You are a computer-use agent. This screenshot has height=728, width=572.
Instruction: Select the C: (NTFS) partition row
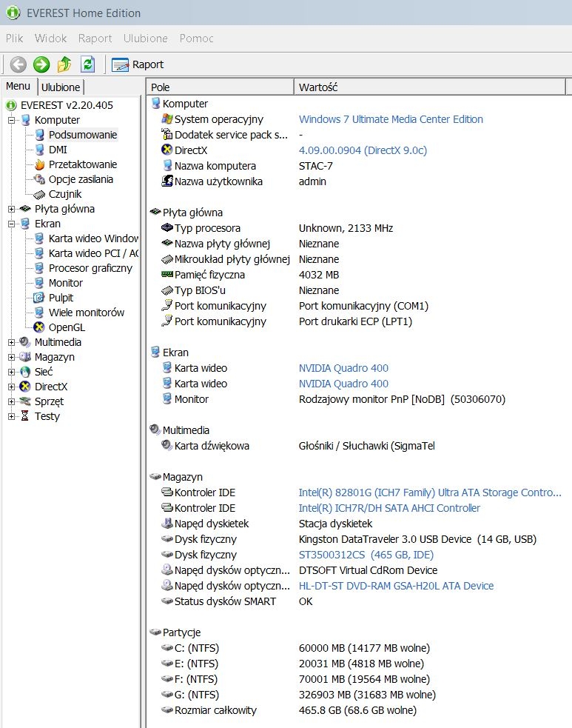pos(357,648)
